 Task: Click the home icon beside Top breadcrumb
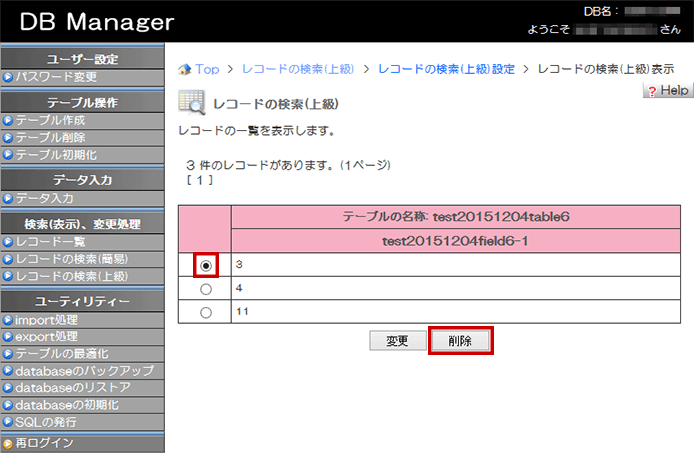pyautogui.click(x=184, y=69)
